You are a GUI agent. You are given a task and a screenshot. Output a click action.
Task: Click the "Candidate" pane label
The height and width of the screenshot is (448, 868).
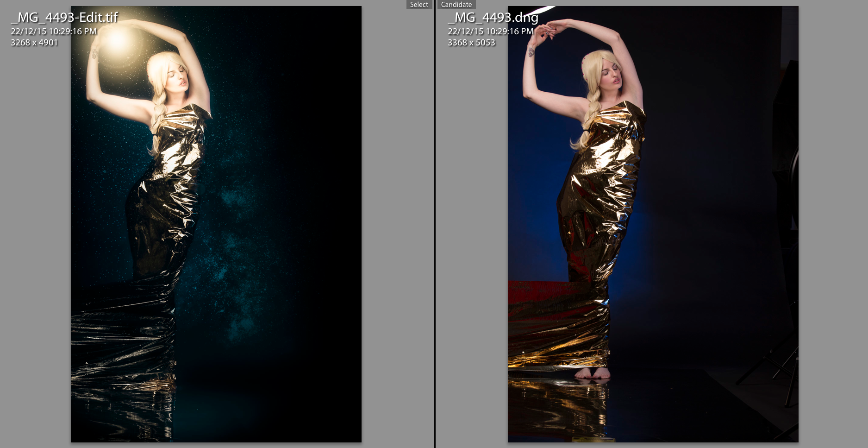[x=456, y=5]
